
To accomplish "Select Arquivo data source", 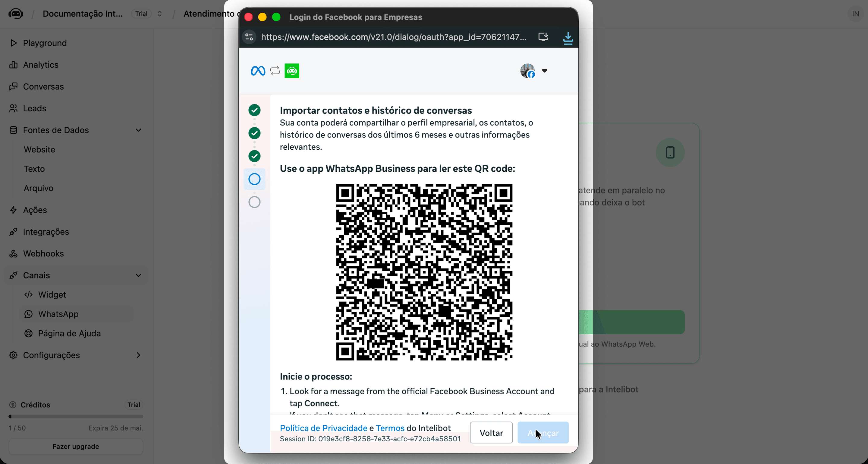I will coord(38,188).
